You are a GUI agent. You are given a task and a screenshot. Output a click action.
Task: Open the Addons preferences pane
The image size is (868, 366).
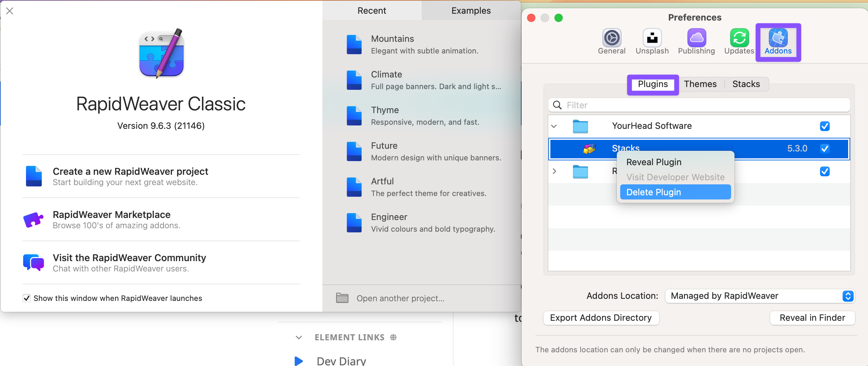point(778,42)
